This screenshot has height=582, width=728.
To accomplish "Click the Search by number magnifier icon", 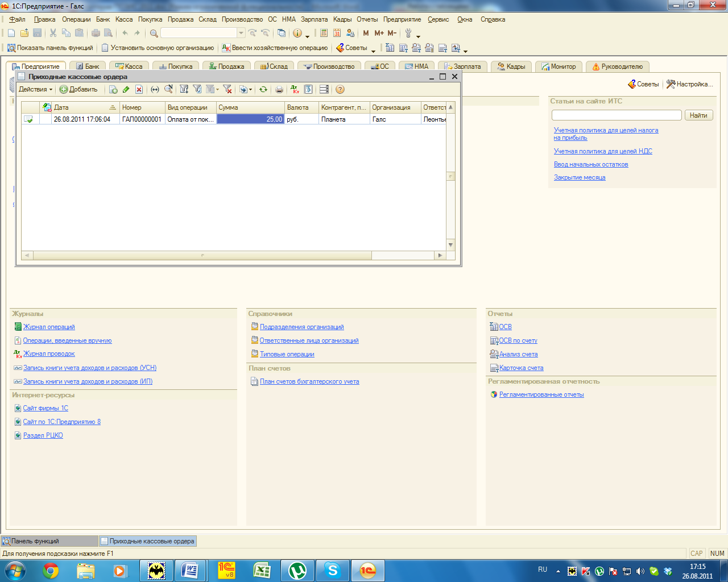I will click(x=168, y=89).
